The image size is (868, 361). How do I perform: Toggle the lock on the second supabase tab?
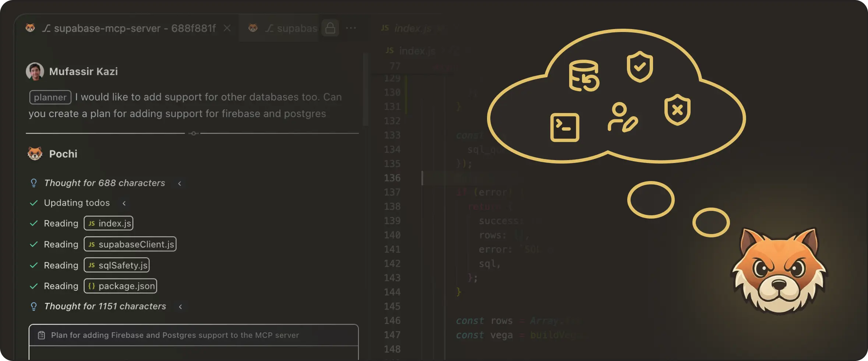(x=331, y=28)
